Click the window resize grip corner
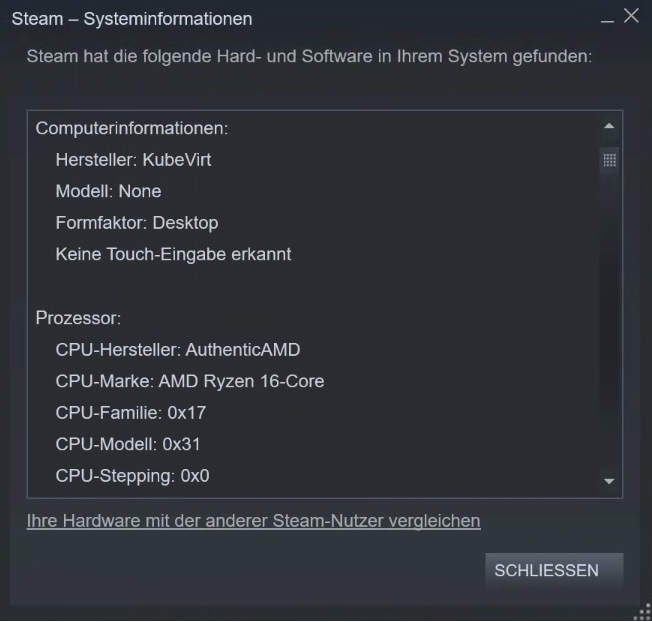The image size is (652, 622). (643, 612)
